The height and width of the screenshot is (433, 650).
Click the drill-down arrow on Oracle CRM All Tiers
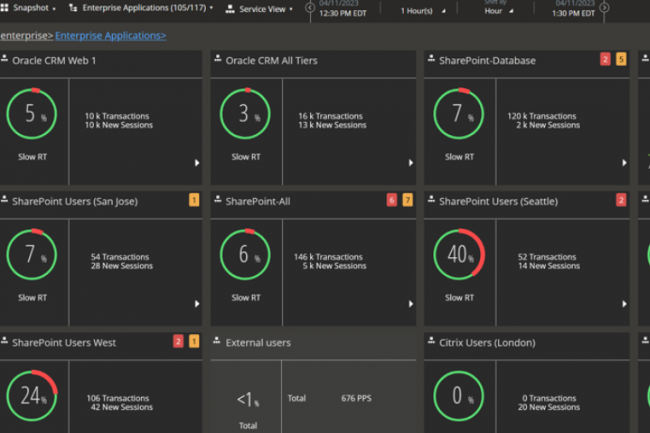point(410,163)
